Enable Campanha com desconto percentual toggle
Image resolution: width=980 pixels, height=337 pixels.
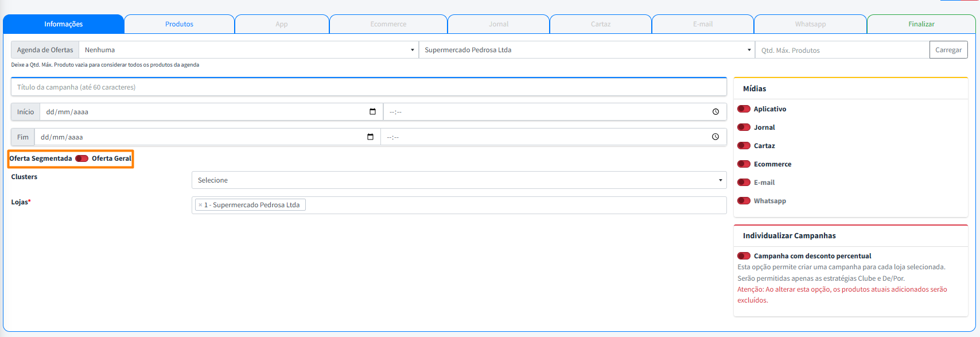pos(744,256)
